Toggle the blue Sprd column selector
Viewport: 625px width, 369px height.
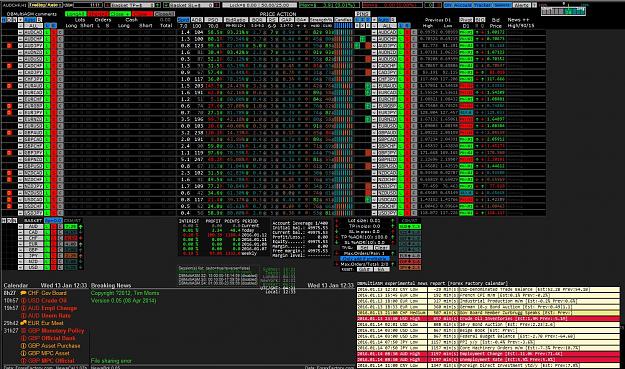[x=183, y=20]
